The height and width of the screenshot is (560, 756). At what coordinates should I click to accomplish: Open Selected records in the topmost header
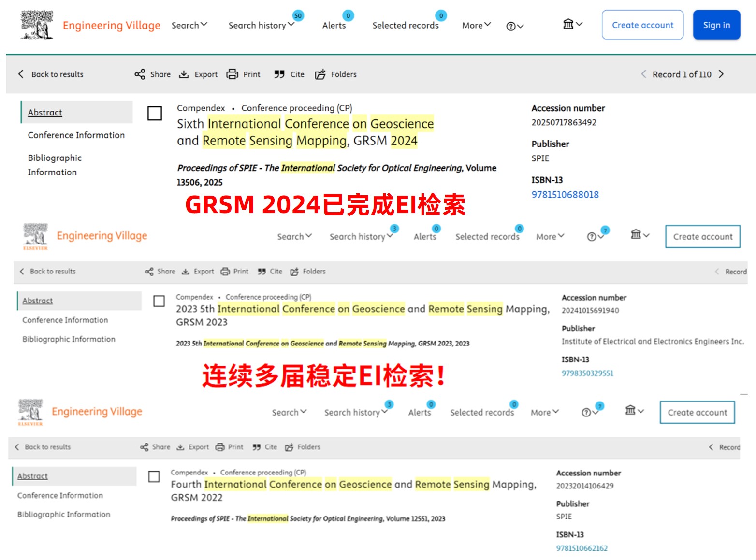[406, 25]
